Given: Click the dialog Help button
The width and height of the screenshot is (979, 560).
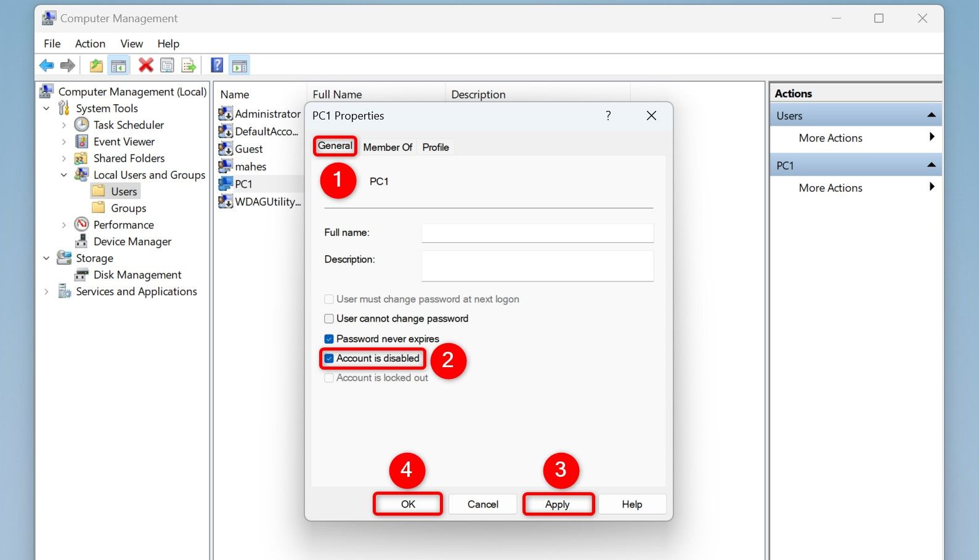Looking at the screenshot, I should pyautogui.click(x=632, y=504).
